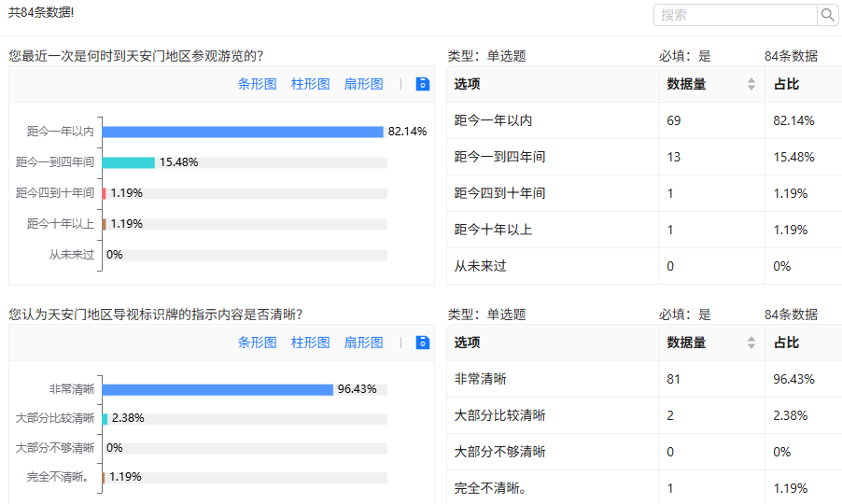Click the cyan 15.48% bar

(128, 162)
